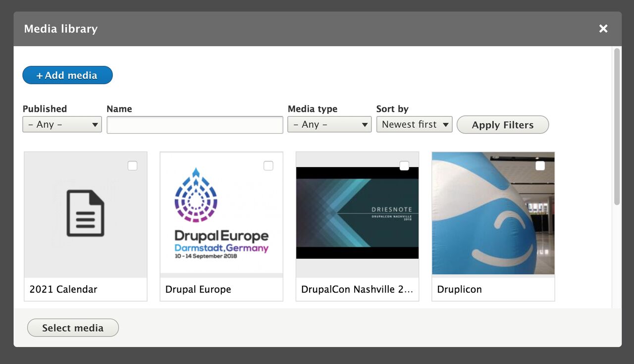The height and width of the screenshot is (364, 634).
Task: Select the Druplicon checkbox
Action: pyautogui.click(x=539, y=165)
